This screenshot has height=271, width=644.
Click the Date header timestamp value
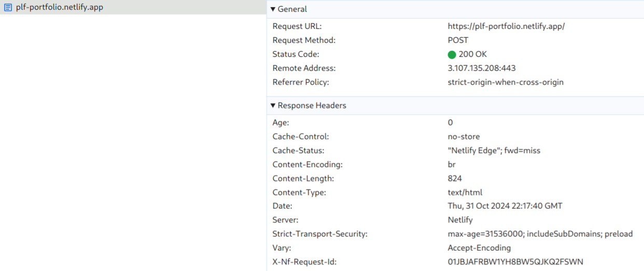[505, 206]
